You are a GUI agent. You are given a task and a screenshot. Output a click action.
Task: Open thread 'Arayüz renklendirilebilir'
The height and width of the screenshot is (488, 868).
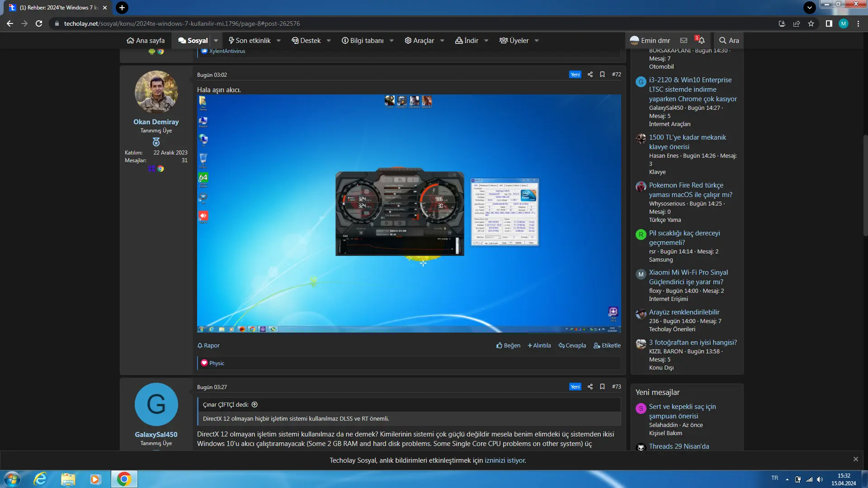[x=684, y=312]
